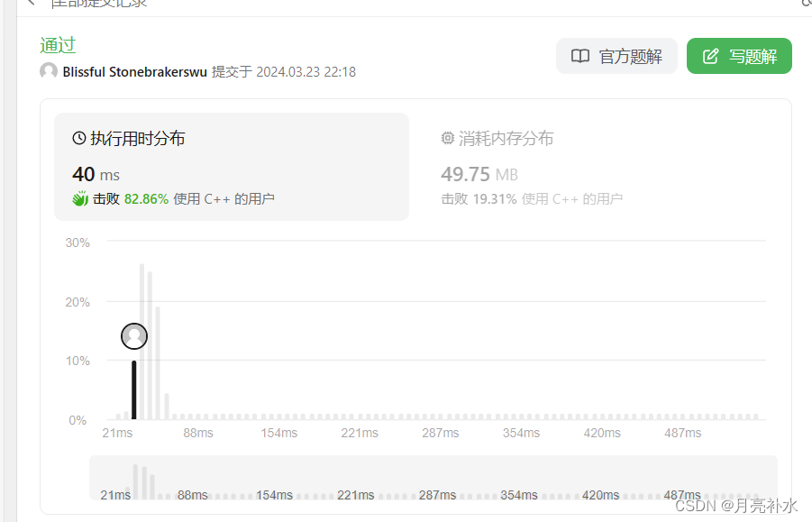Click the green clapping-hands icon beside 击败 82.86%
The height and width of the screenshot is (522, 812).
[x=79, y=198]
